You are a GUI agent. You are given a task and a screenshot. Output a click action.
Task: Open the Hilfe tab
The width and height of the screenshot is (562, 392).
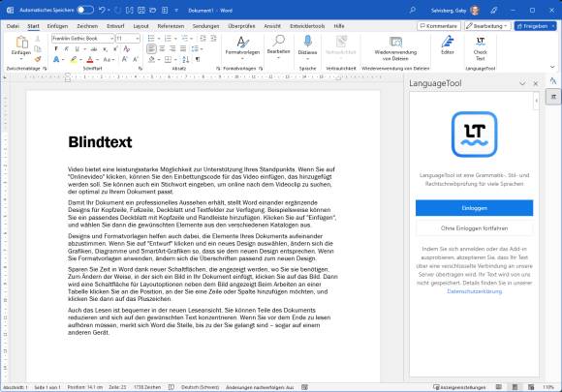tap(339, 26)
